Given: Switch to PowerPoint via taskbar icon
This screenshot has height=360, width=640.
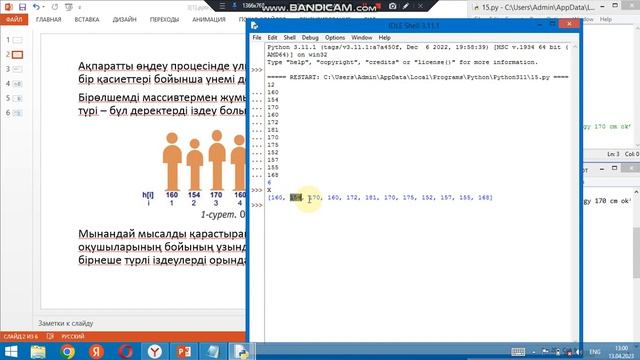Looking at the screenshot, I should (184, 351).
